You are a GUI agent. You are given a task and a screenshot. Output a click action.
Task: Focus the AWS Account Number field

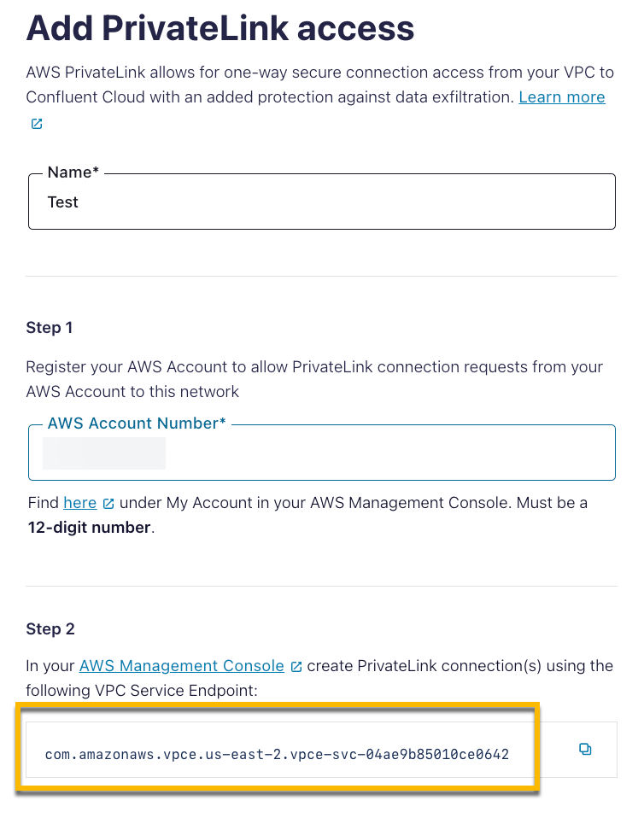(384, 453)
